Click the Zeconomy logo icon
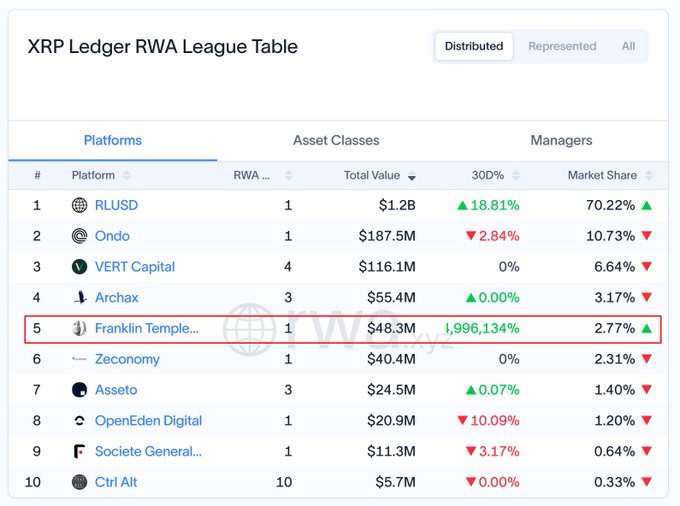The width and height of the screenshot is (680, 506). tap(79, 359)
